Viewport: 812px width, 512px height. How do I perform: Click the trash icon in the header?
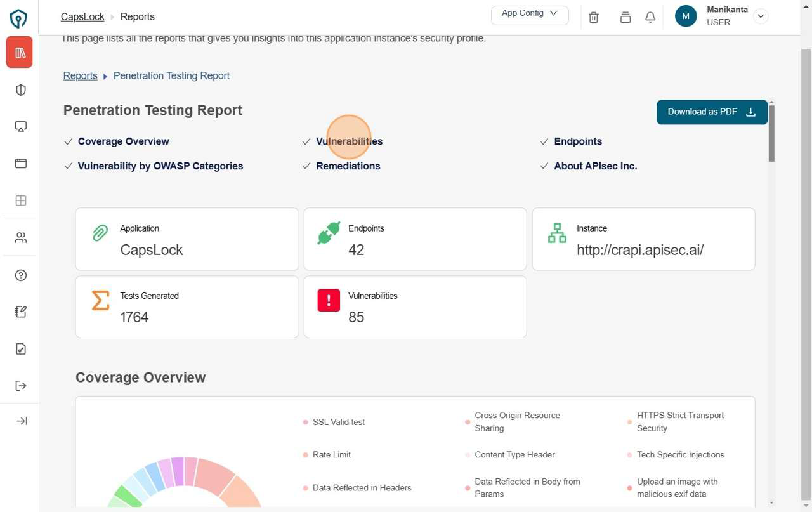(x=593, y=17)
